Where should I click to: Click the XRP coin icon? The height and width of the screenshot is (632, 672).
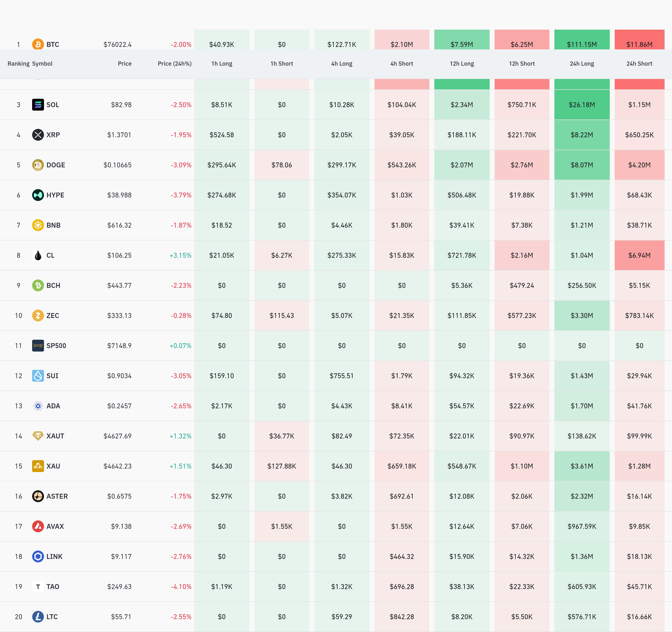pos(38,135)
